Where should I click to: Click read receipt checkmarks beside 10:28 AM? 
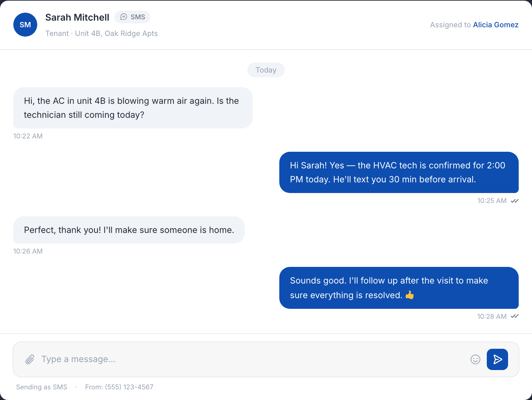515,316
